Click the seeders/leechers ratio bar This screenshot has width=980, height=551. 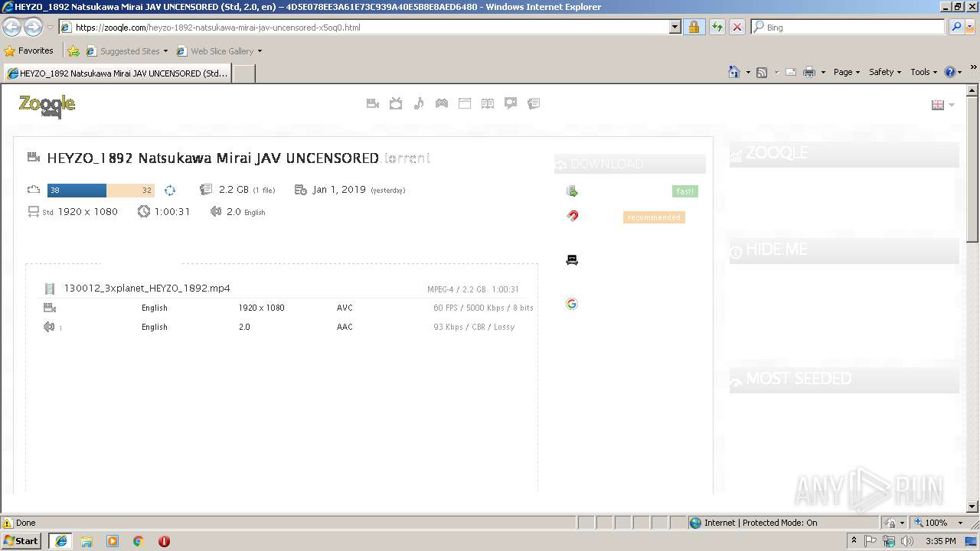[x=101, y=191]
